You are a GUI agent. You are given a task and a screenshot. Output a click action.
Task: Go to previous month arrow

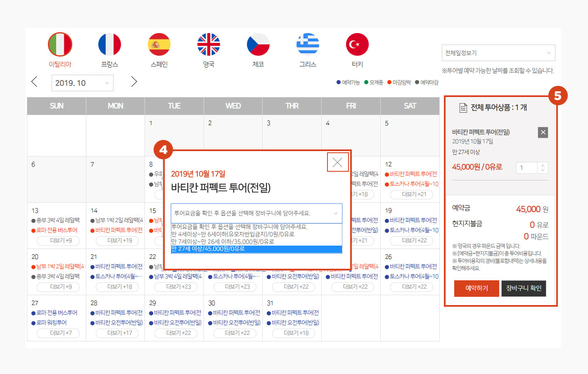click(34, 82)
